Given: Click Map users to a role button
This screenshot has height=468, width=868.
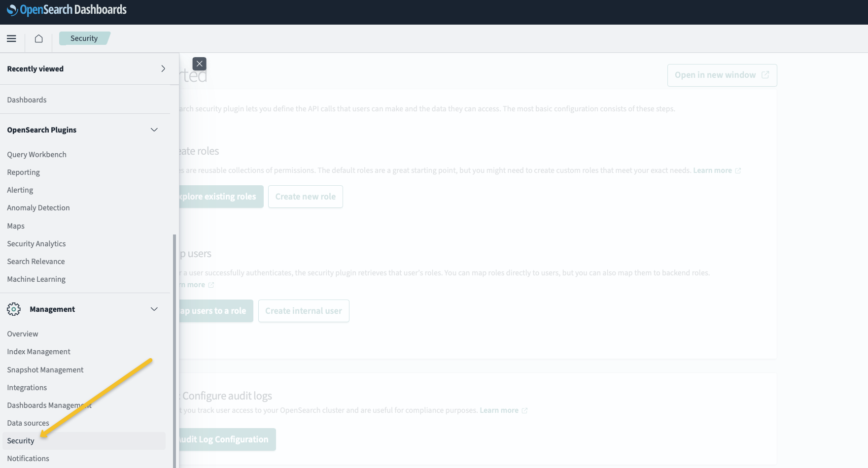Looking at the screenshot, I should click(216, 311).
